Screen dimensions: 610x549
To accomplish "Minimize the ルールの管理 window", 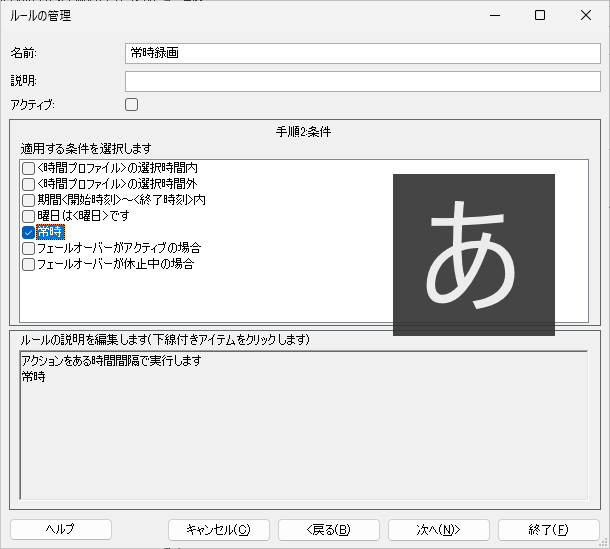I will tap(495, 15).
